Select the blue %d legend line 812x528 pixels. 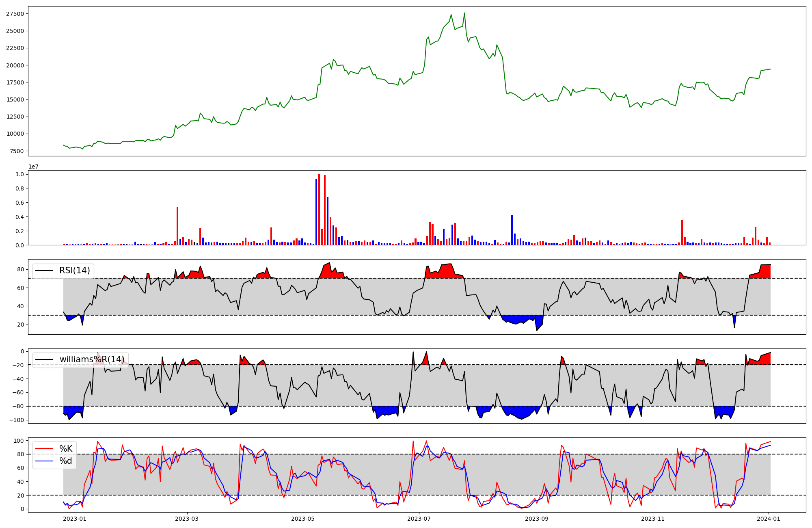point(44,461)
